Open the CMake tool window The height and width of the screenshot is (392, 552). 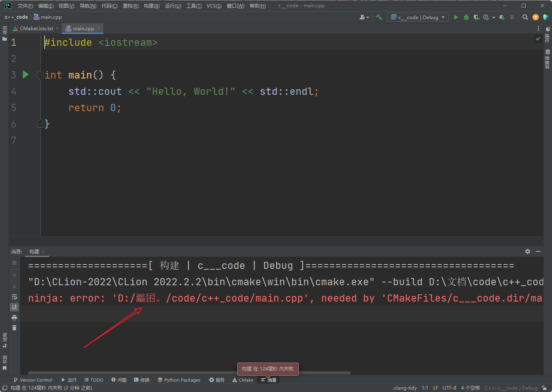tap(243, 380)
